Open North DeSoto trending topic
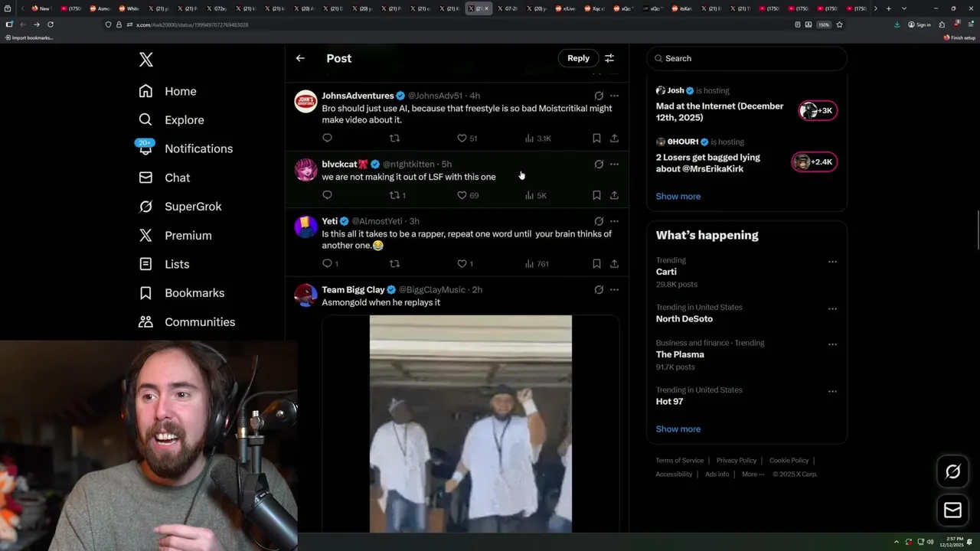This screenshot has width=980, height=551. tap(684, 319)
